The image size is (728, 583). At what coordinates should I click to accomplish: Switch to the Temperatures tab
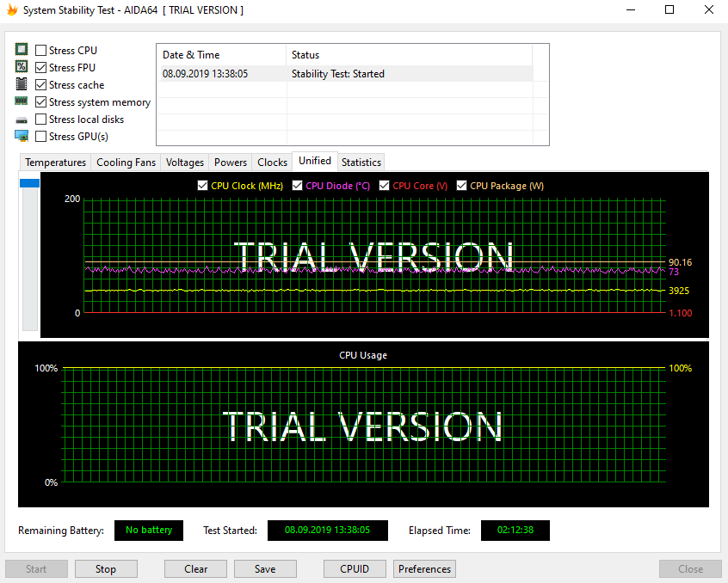[x=56, y=163]
